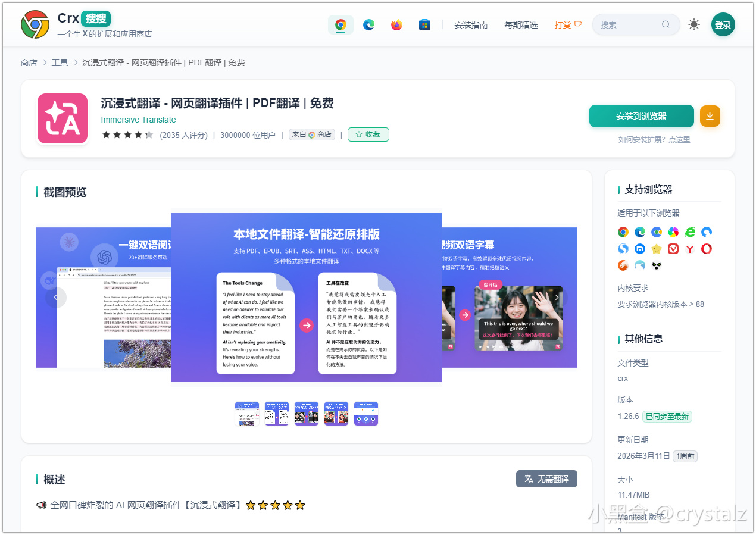Click the orange download crx icon button
756x535 pixels.
click(x=710, y=116)
